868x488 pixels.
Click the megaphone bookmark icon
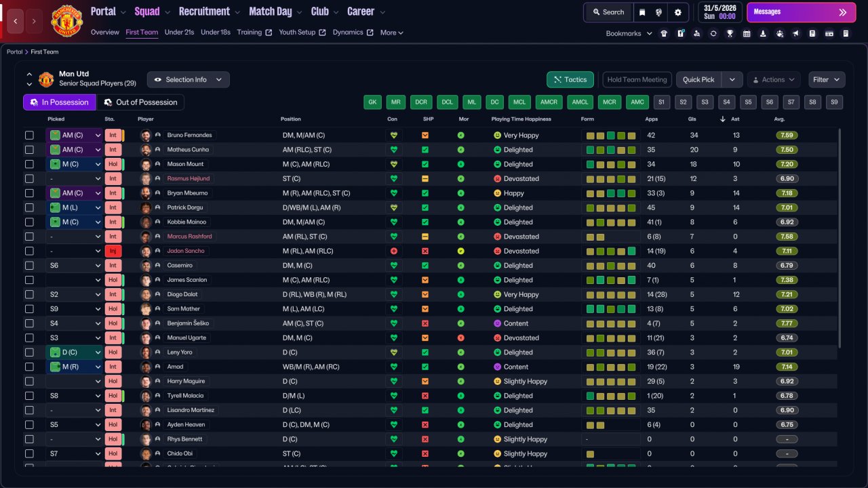796,33
